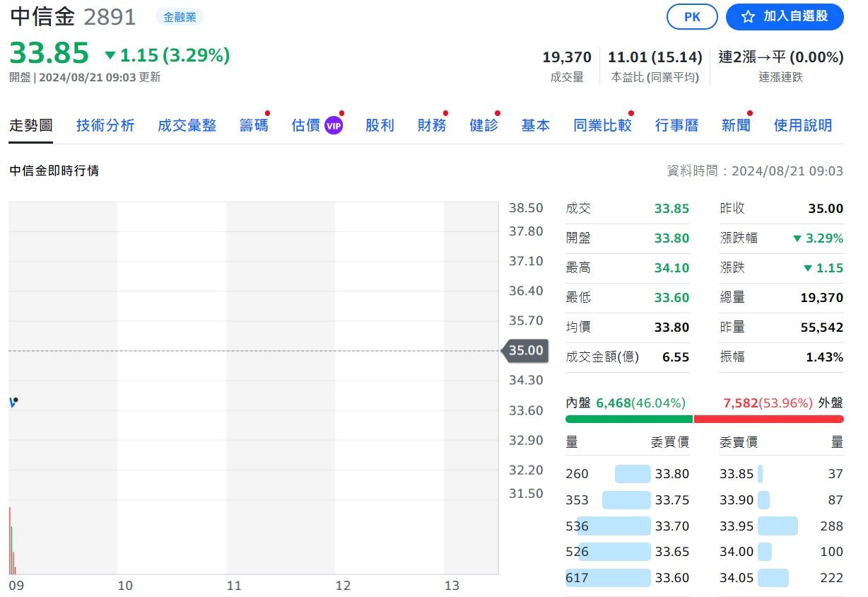Open the 籌碼 tab
Viewport: 868px width, 597px height.
(x=252, y=124)
